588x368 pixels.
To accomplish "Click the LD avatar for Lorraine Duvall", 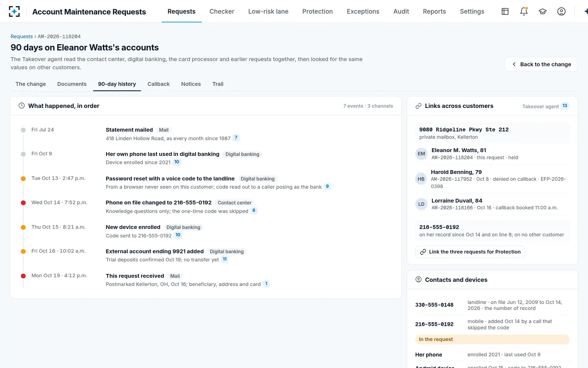I will click(421, 204).
